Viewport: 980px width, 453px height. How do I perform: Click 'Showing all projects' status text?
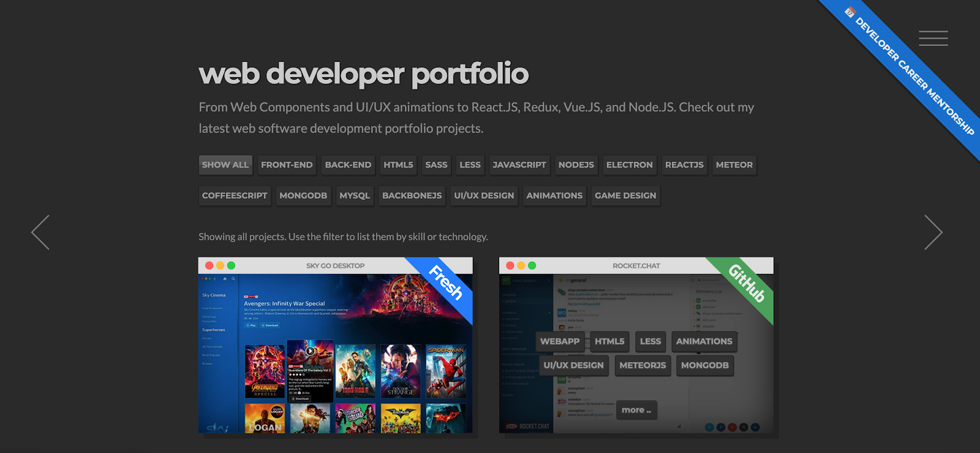[x=343, y=237]
